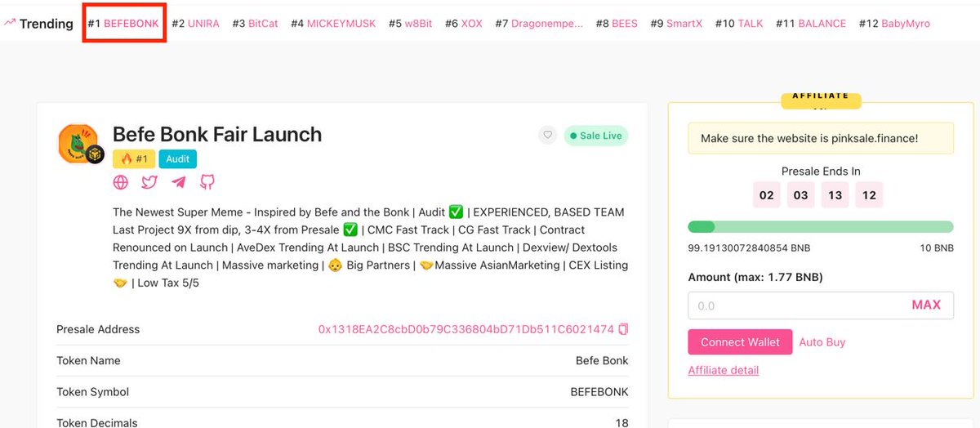This screenshot has width=980, height=428.
Task: Click the Audit badge
Action: click(178, 159)
